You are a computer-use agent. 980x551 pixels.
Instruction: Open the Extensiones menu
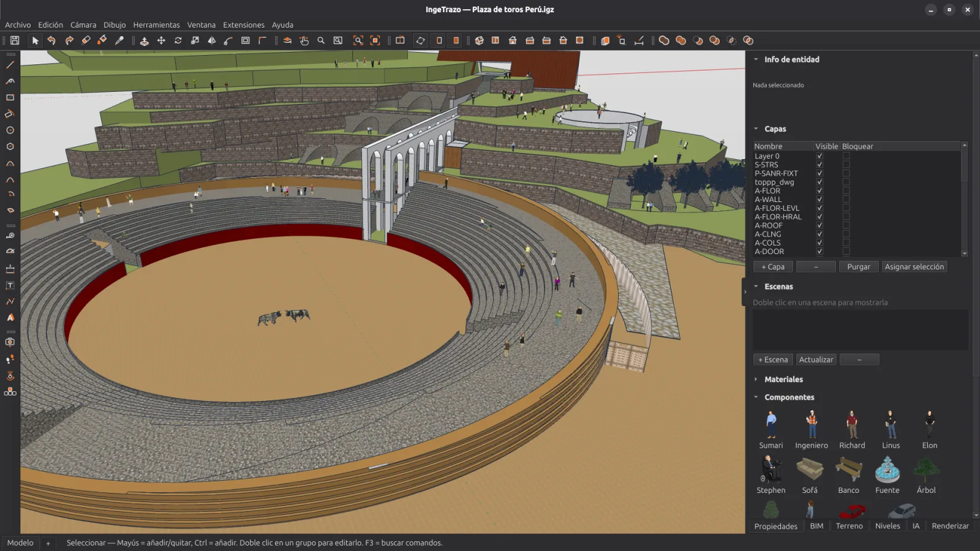tap(244, 25)
